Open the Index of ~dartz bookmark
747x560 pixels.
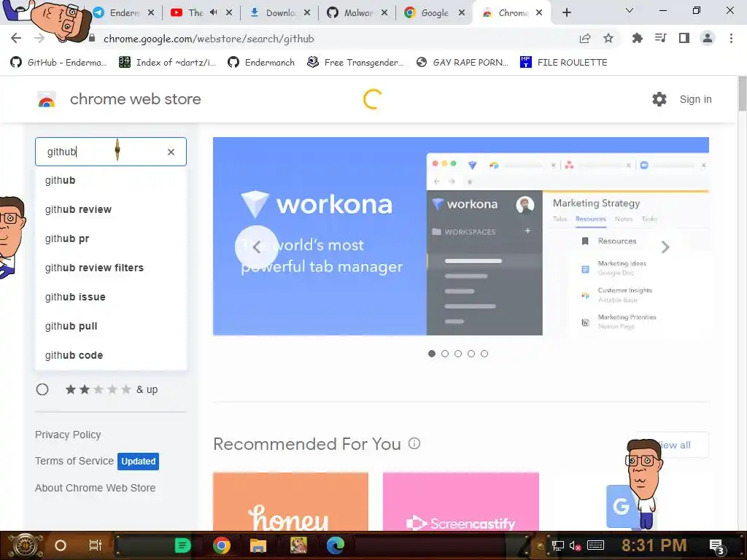[167, 63]
